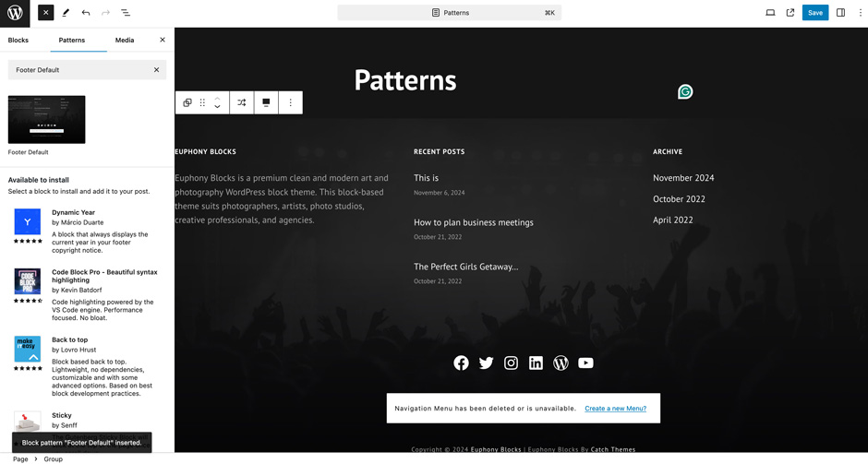
Task: Click the Instagram social icon in footer
Action: (511, 363)
